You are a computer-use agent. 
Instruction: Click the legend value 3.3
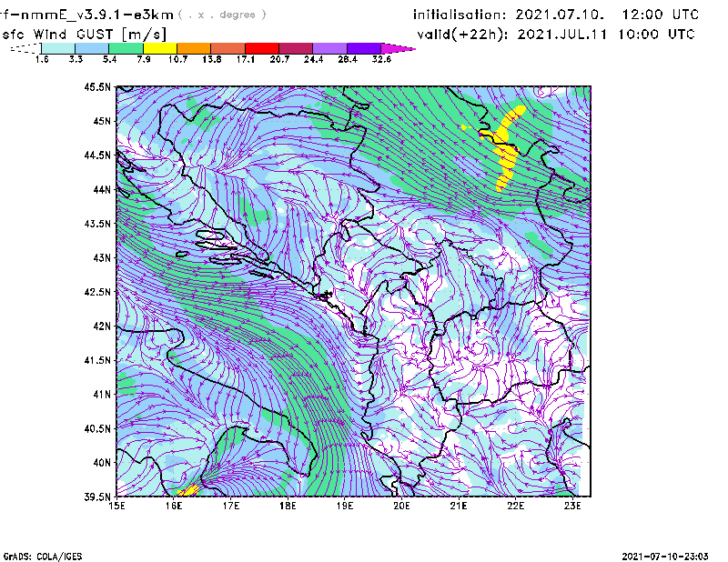[76, 59]
